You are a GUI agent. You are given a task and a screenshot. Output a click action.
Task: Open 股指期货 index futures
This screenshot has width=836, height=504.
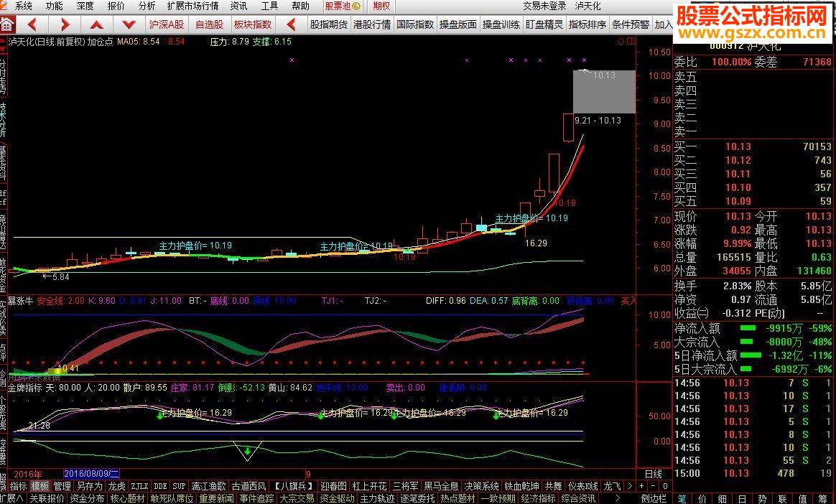pos(328,24)
